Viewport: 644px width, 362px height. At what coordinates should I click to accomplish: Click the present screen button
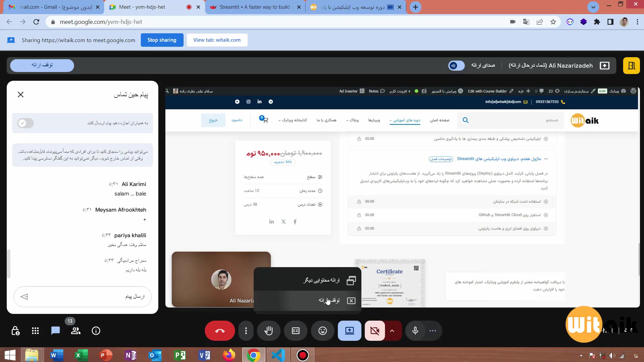pyautogui.click(x=350, y=331)
